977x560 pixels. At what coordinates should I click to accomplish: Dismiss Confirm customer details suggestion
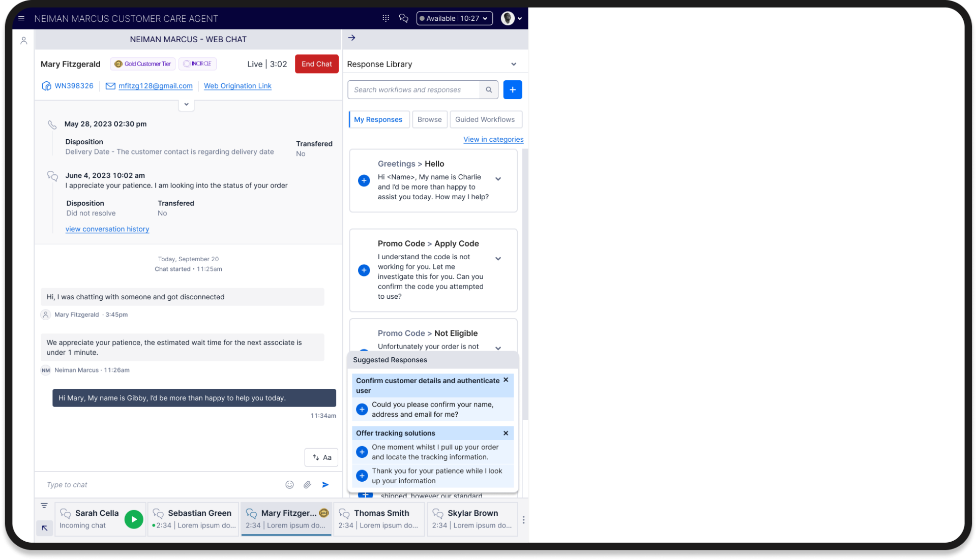[x=506, y=380]
